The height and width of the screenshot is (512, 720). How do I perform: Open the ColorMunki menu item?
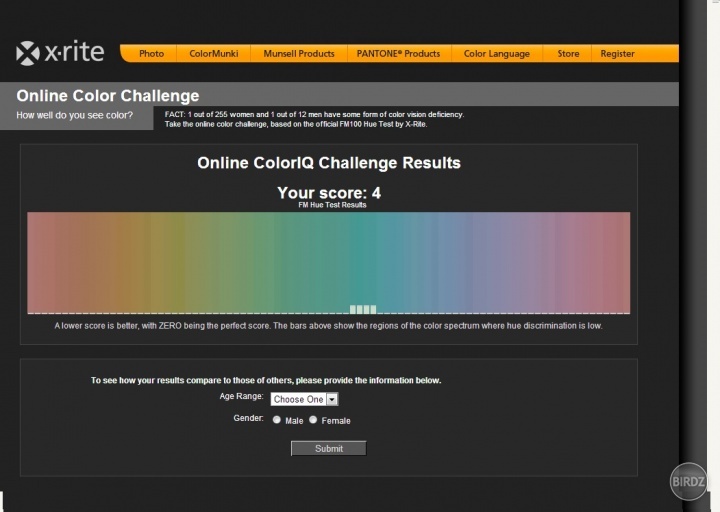[x=214, y=54]
